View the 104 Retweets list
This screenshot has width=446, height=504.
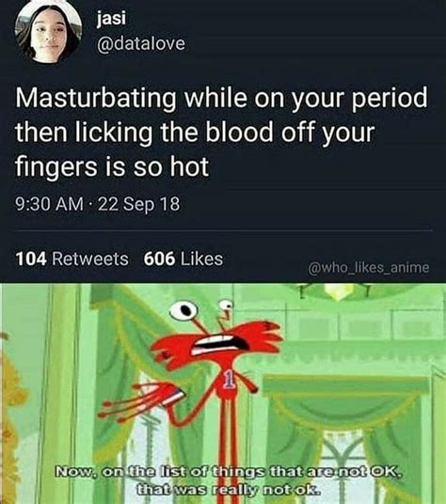click(72, 260)
